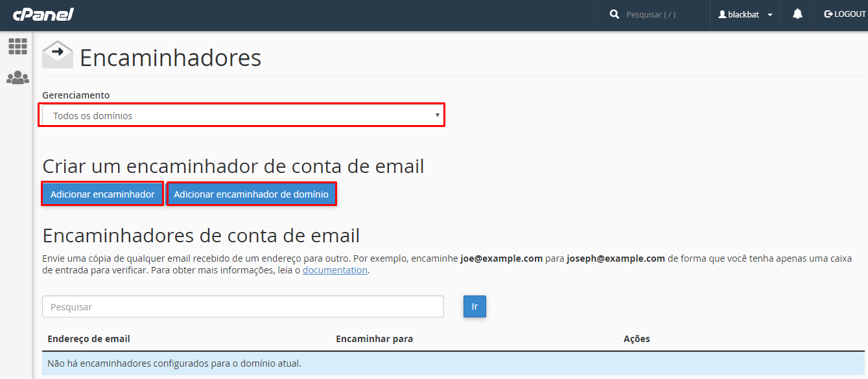
Task: Open notifications via the bell icon
Action: [x=797, y=14]
